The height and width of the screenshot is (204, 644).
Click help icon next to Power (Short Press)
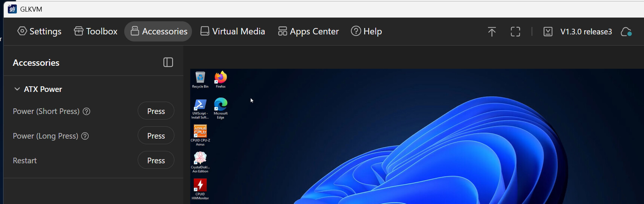[86, 111]
